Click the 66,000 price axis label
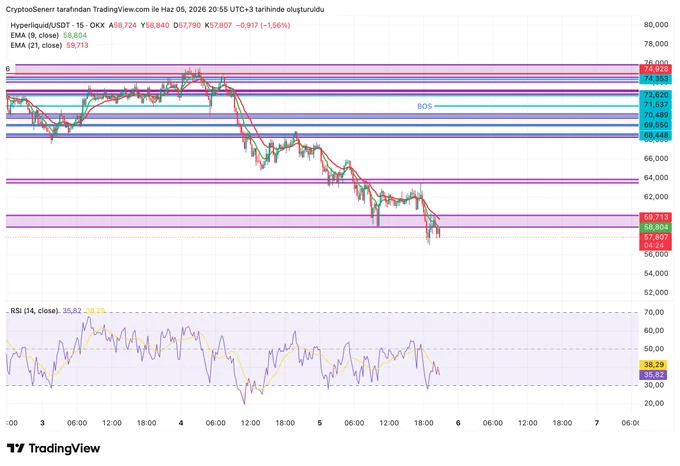 [x=656, y=159]
